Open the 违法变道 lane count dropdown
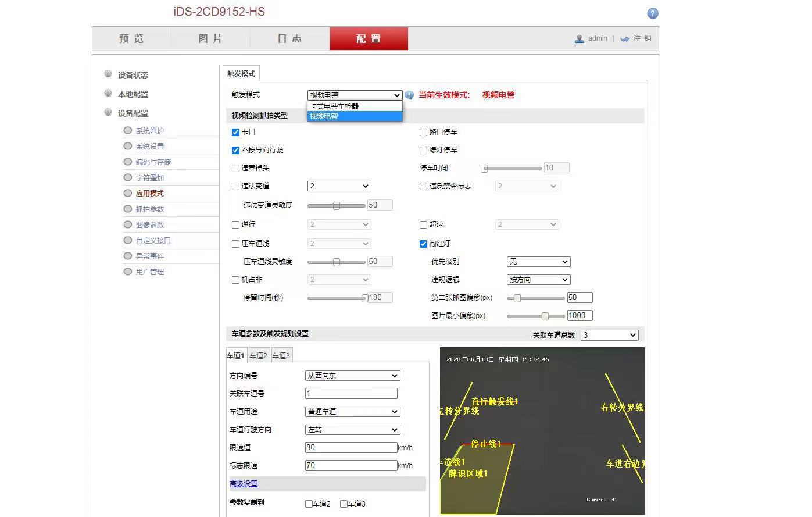Viewport: 812px width, 517px height. (339, 186)
